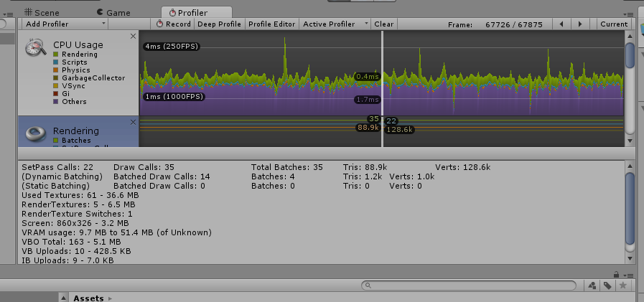This screenshot has width=644, height=302.
Task: Toggle Gi color swatch
Action: coord(56,93)
